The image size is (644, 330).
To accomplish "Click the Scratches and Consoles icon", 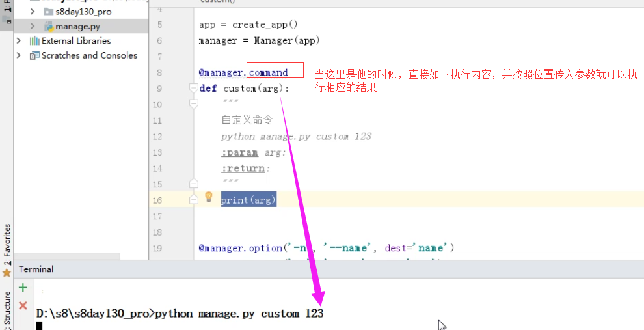I will click(34, 55).
